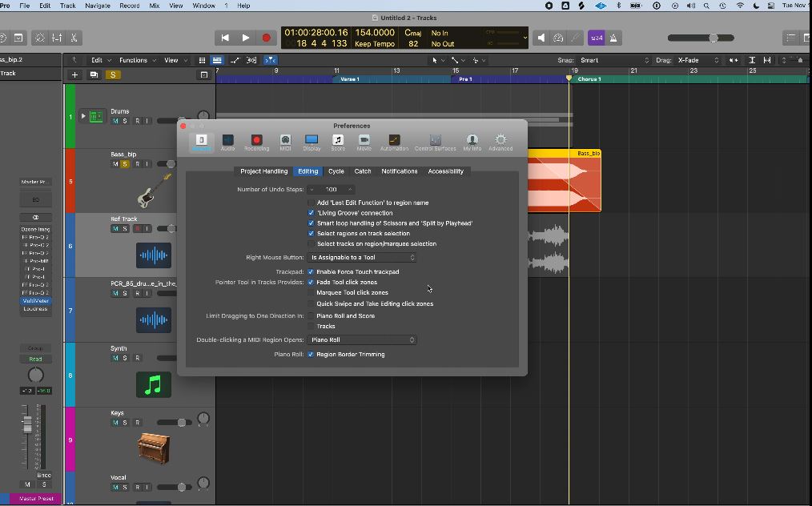Open the Control Surfaces preferences
The image size is (812, 506).
(x=435, y=142)
